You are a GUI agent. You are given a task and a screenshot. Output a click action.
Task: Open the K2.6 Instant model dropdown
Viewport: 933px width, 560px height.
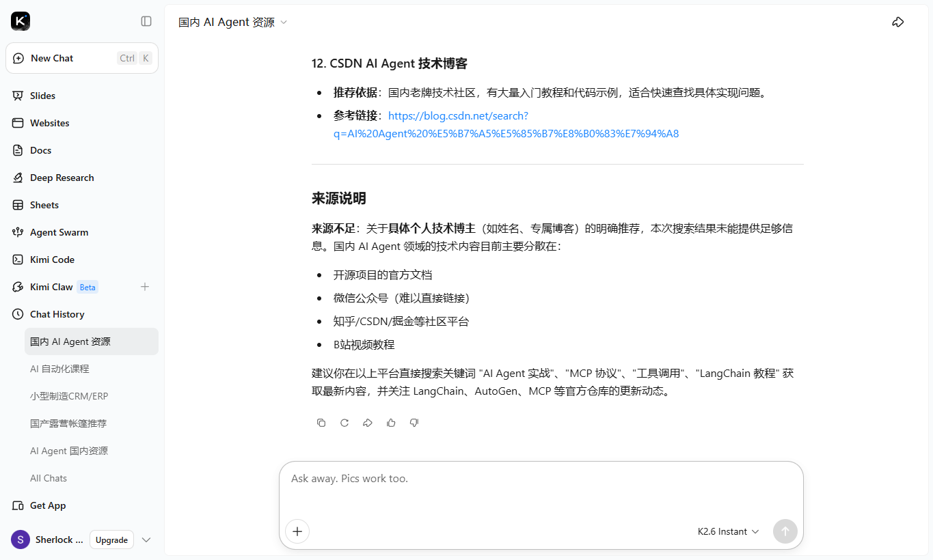click(x=728, y=531)
